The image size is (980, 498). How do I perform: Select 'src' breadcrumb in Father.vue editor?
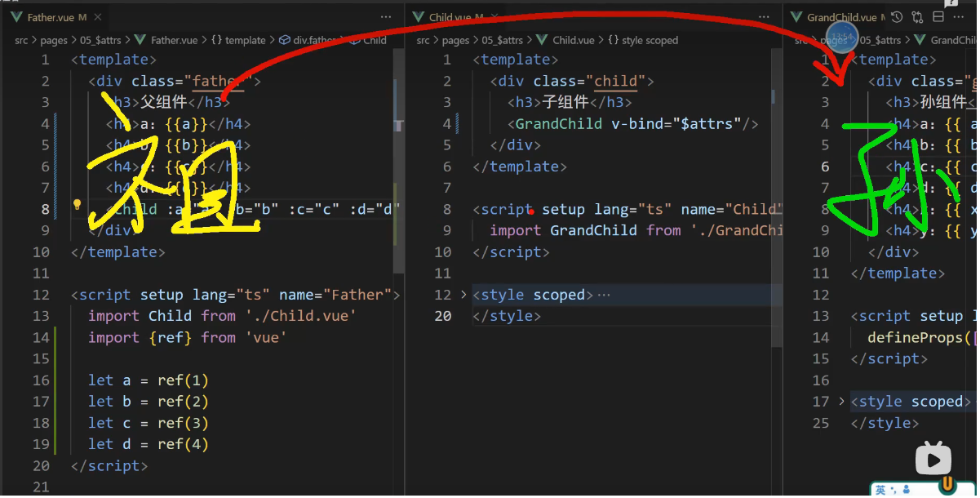point(21,40)
